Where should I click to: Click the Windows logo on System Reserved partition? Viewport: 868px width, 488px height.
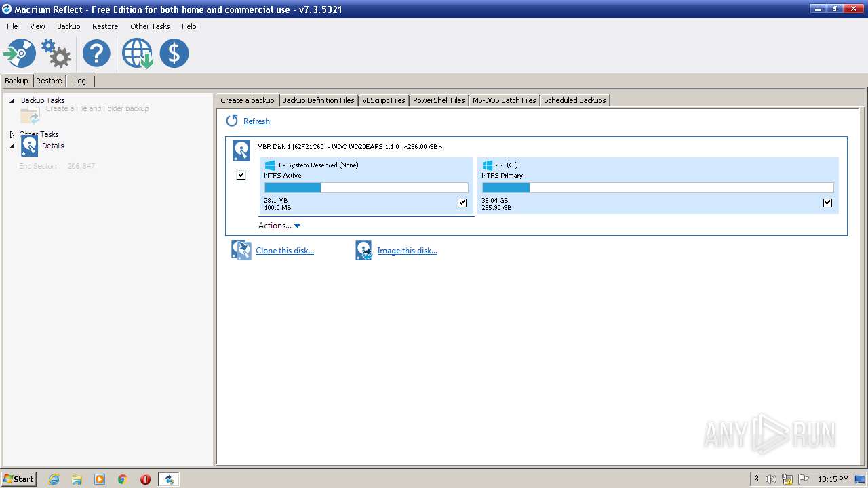pos(269,165)
